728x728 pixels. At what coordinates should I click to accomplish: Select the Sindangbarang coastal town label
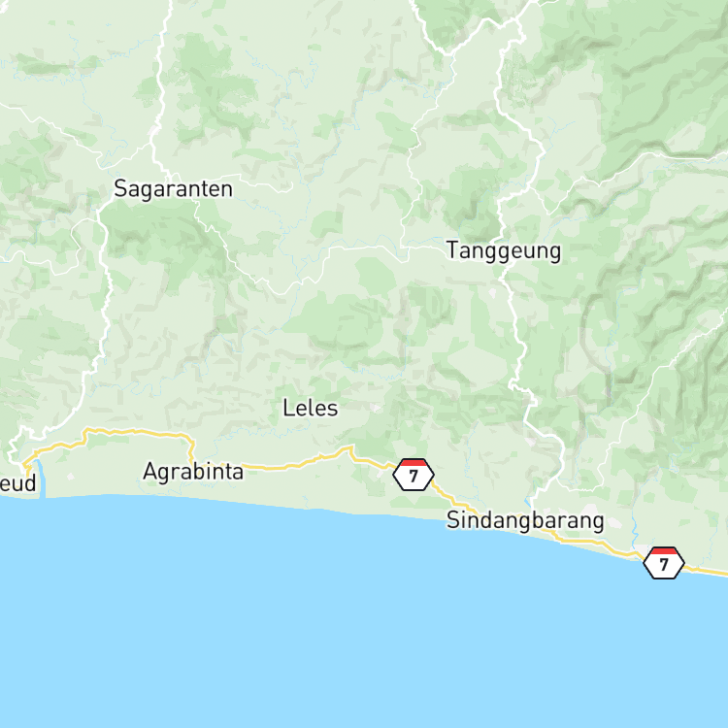click(525, 520)
